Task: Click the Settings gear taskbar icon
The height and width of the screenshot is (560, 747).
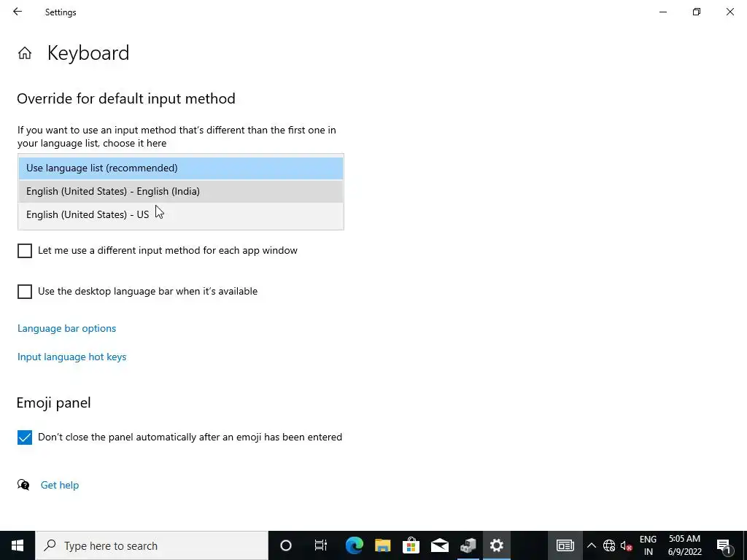Action: pos(496,545)
